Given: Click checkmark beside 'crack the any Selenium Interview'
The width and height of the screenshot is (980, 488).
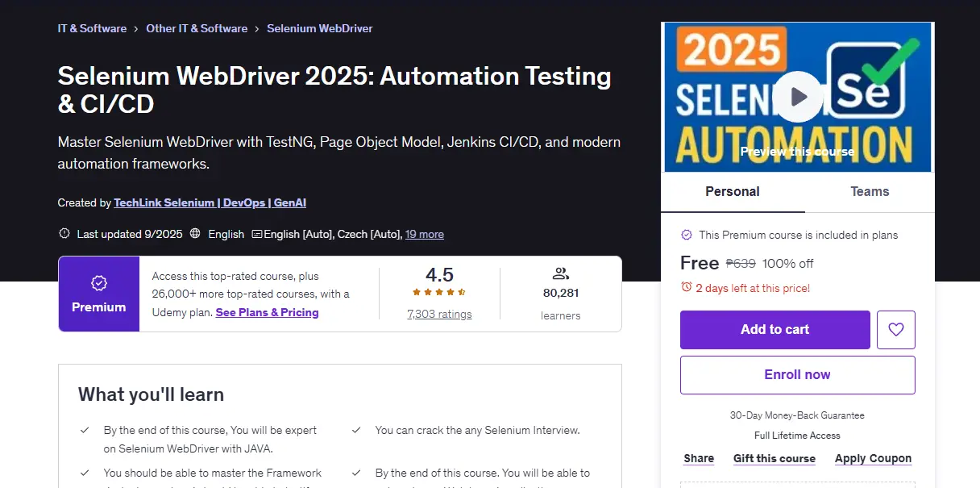Looking at the screenshot, I should [x=356, y=431].
